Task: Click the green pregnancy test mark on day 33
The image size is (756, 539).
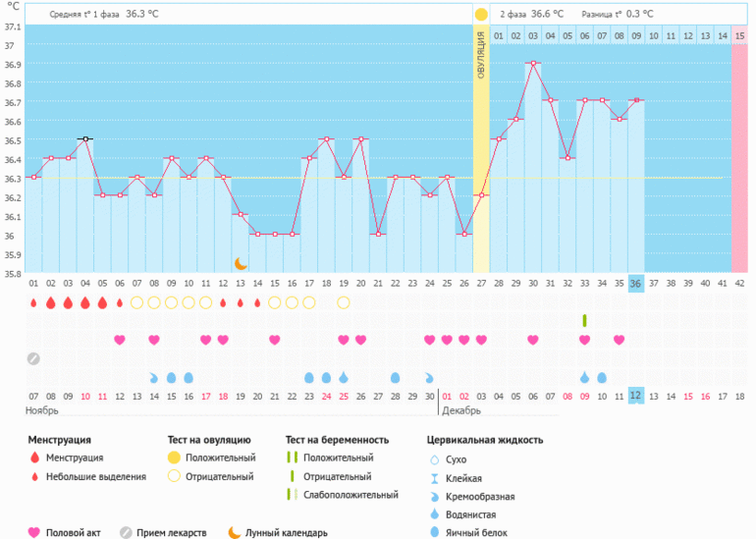Action: coord(584,320)
